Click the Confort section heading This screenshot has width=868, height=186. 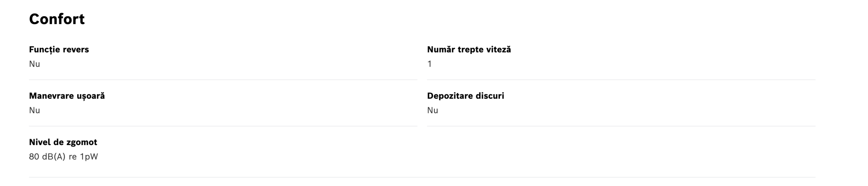(x=57, y=19)
